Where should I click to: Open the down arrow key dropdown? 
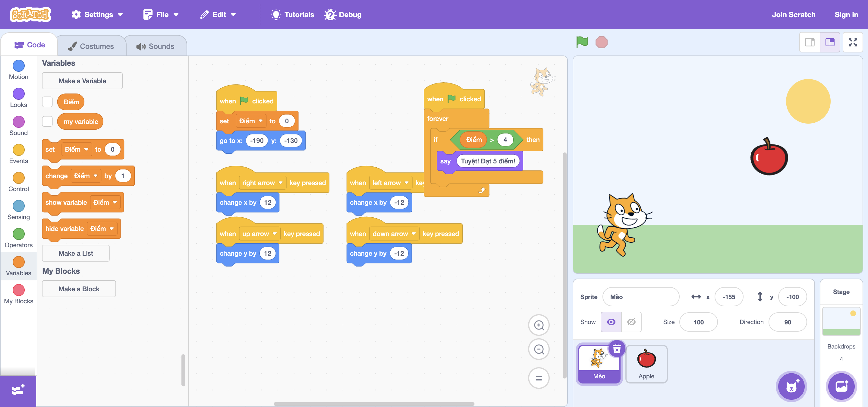(394, 233)
